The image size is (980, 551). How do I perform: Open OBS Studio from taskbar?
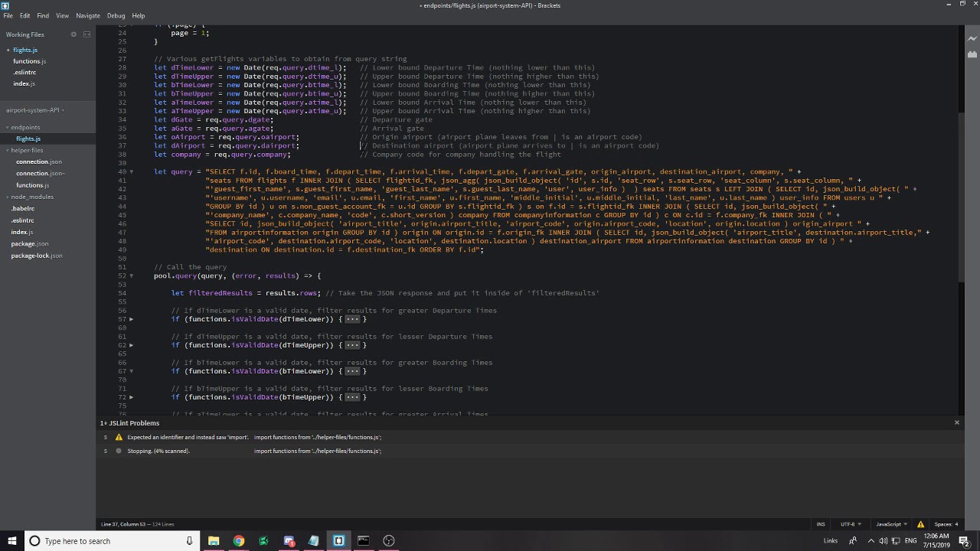click(x=389, y=541)
